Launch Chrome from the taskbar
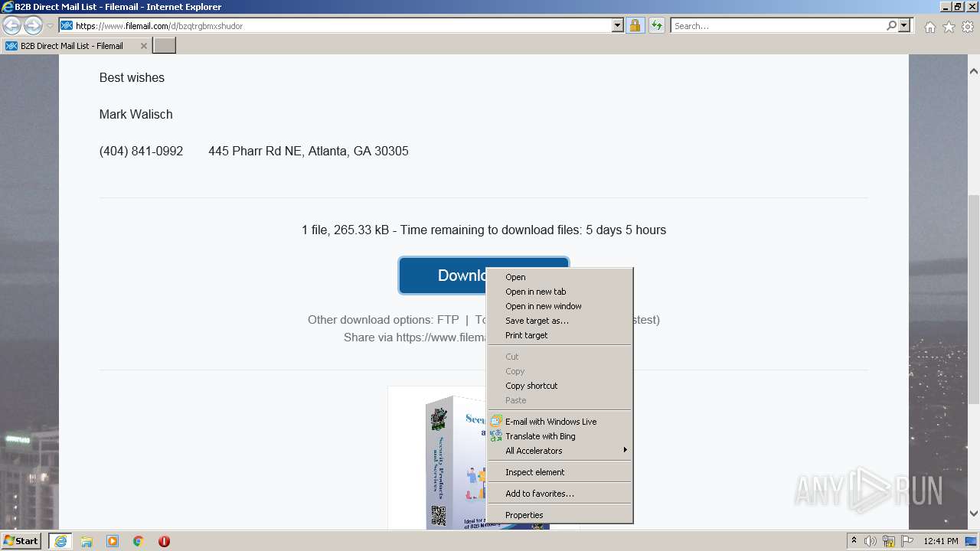This screenshot has width=980, height=551. click(139, 541)
